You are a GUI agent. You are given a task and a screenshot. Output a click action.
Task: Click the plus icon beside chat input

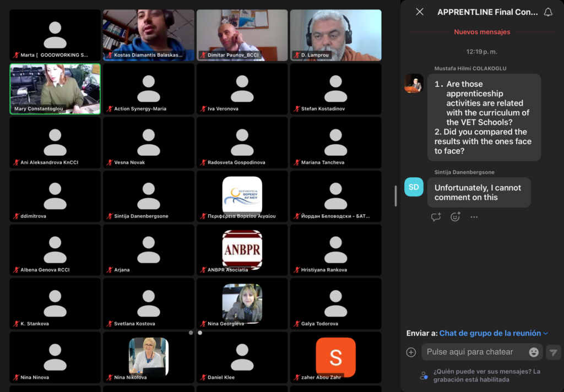[411, 352]
